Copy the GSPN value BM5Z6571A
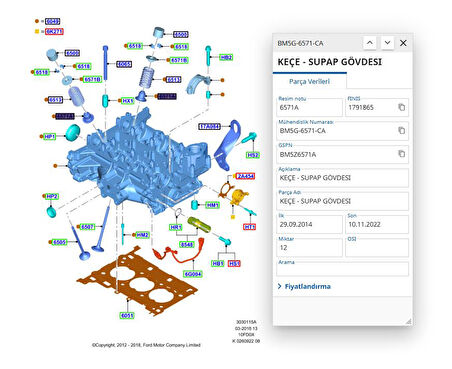452x369 pixels. [402, 154]
